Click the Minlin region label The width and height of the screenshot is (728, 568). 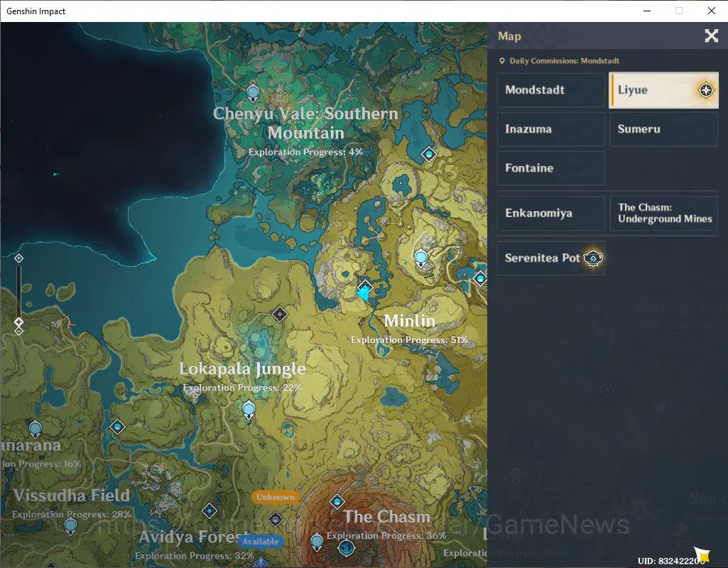410,321
